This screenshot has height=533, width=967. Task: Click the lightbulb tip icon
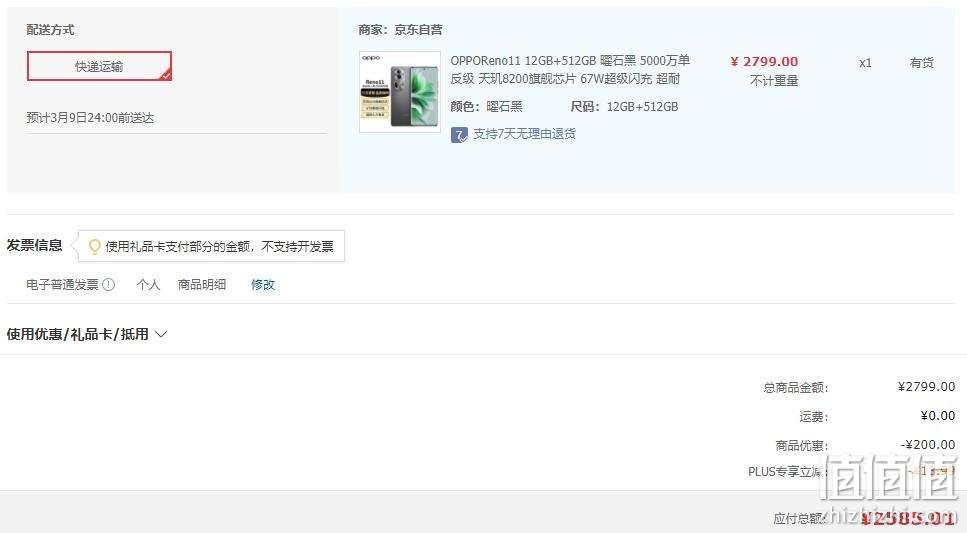(94, 247)
